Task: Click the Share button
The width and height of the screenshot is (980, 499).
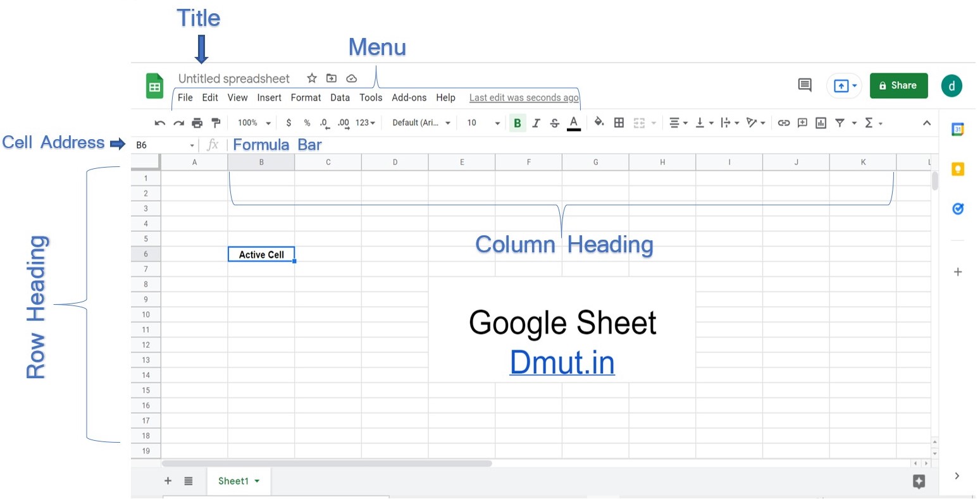Action: coord(898,85)
